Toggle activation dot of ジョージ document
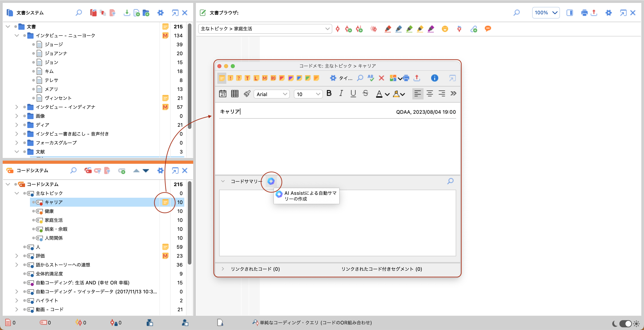Viewport: 644px width, 330px height. pyautogui.click(x=34, y=45)
